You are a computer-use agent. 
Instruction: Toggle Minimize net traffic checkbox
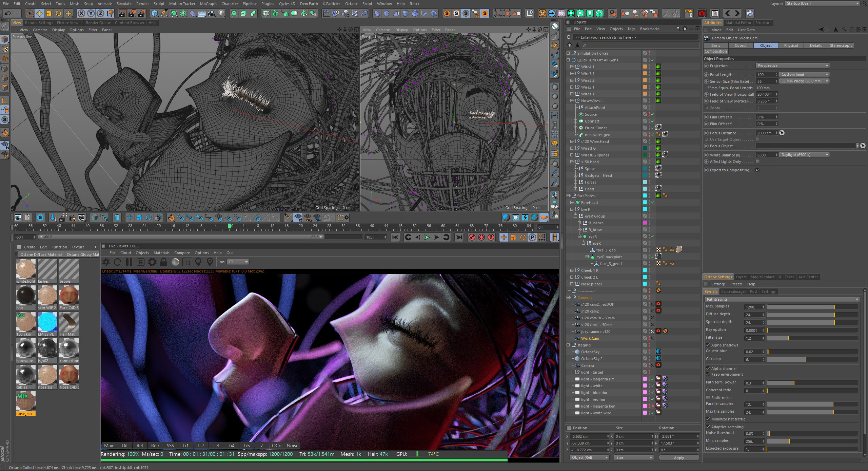tap(708, 419)
